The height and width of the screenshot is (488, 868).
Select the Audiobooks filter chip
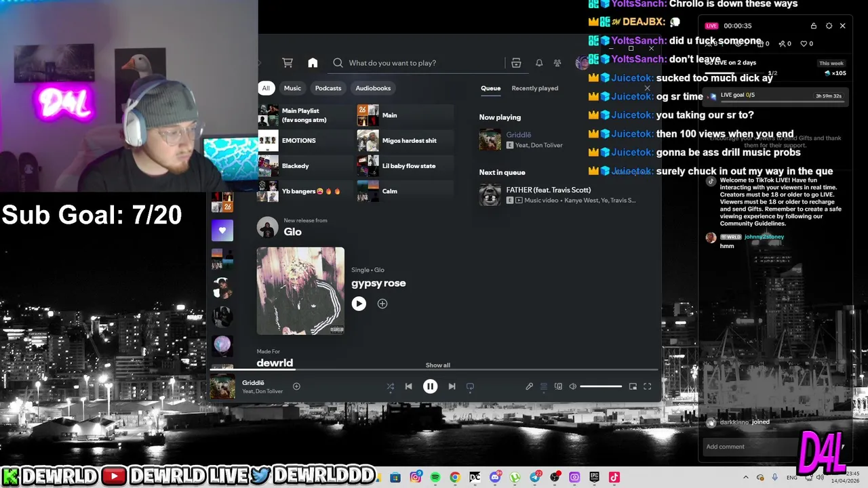(x=373, y=88)
